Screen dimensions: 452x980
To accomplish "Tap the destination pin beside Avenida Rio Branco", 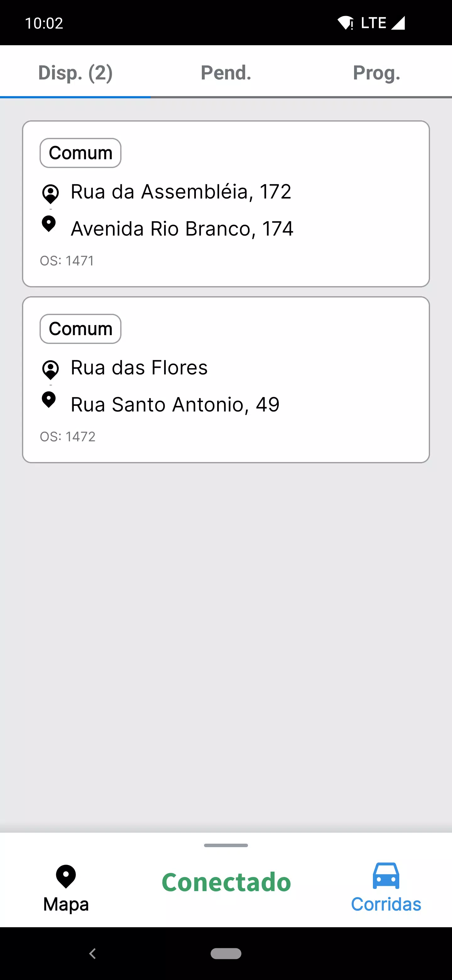I will (49, 224).
